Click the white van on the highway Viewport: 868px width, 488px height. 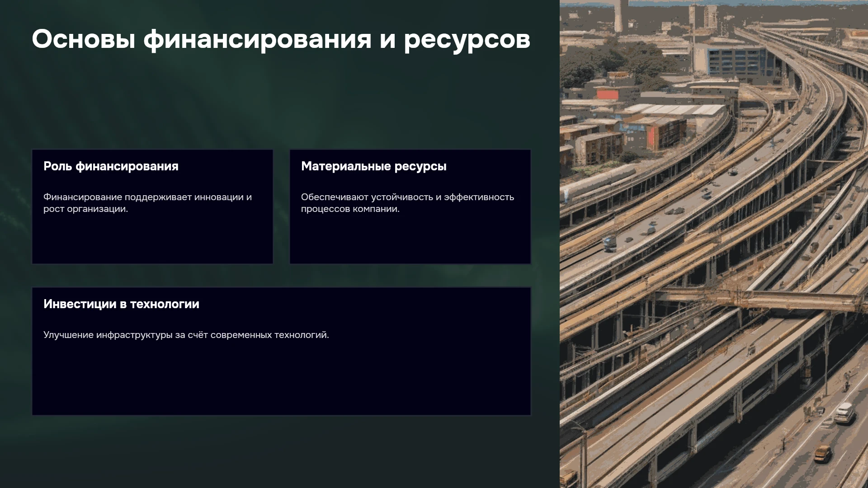844,413
